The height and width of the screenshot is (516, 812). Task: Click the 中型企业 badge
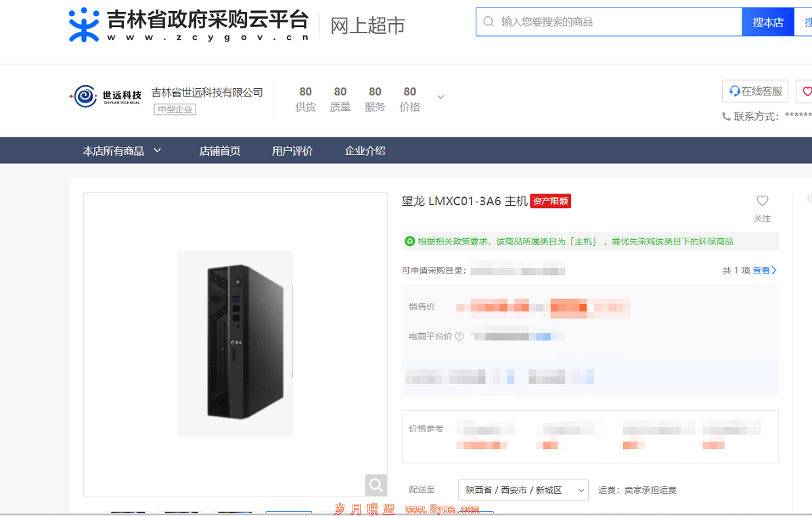pyautogui.click(x=175, y=109)
